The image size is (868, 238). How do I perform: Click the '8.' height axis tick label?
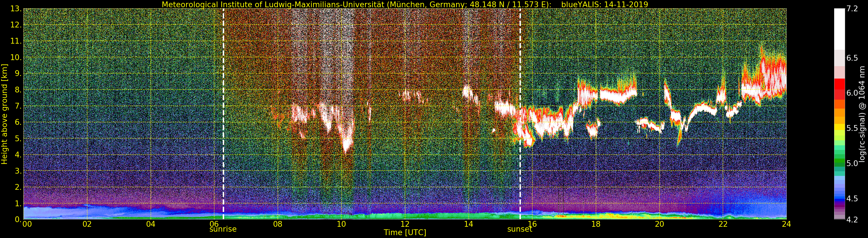point(18,90)
